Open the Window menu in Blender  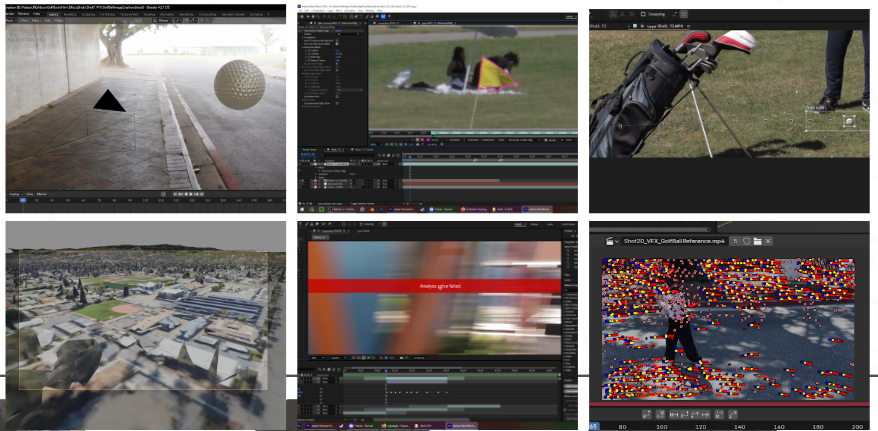click(x=22, y=14)
